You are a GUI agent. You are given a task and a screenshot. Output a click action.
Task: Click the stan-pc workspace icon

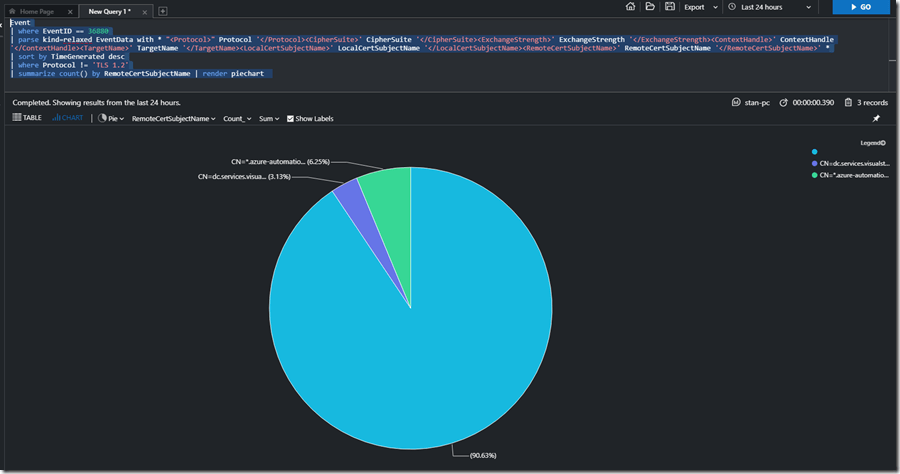(737, 102)
